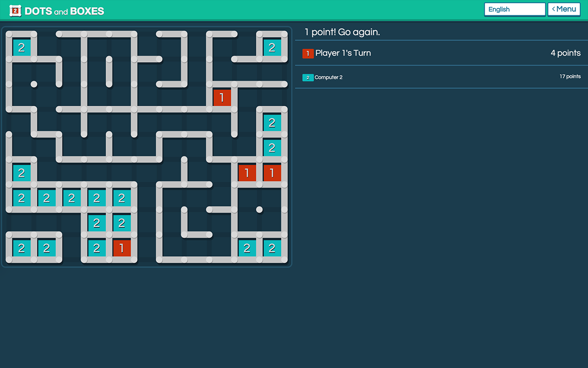Expand the Menu arrow in top-right corner
The height and width of the screenshot is (368, 588).
(x=553, y=9)
